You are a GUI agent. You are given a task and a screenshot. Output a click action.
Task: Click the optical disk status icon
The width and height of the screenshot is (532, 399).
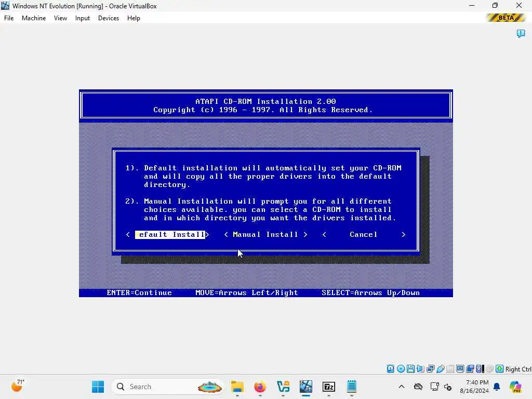tap(401, 369)
